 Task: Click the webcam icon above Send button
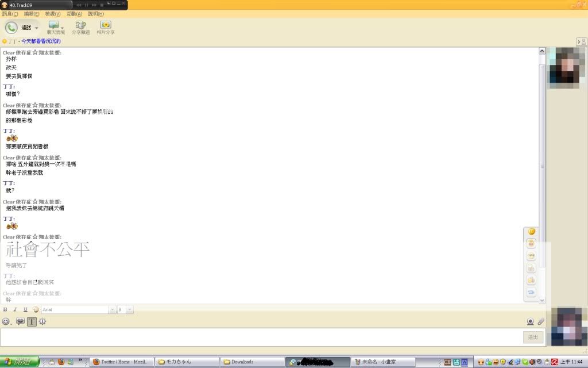coord(531,321)
